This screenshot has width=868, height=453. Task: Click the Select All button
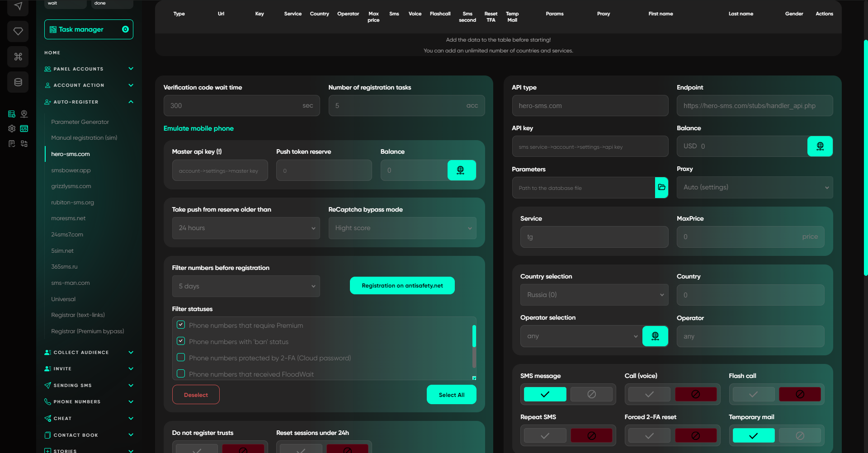pos(452,395)
